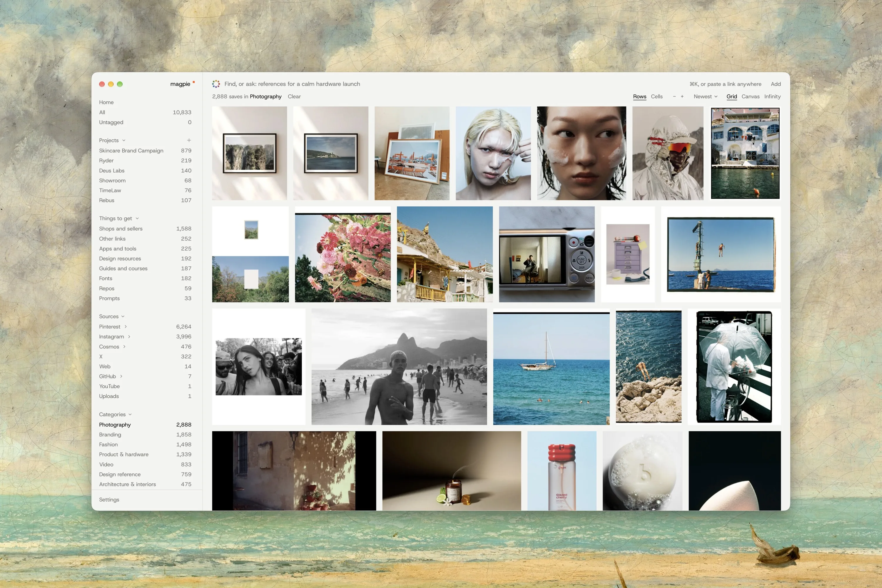
Task: Decrease thumbnail size with minus icon
Action: pyautogui.click(x=674, y=96)
